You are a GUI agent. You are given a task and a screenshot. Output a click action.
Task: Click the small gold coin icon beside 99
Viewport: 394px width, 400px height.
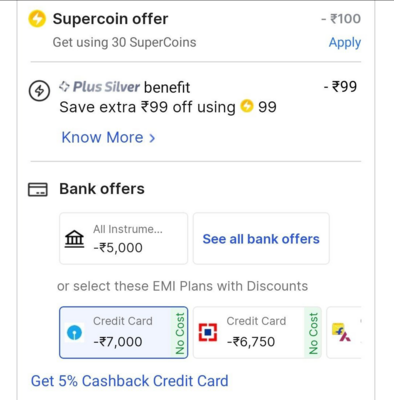coord(247,106)
